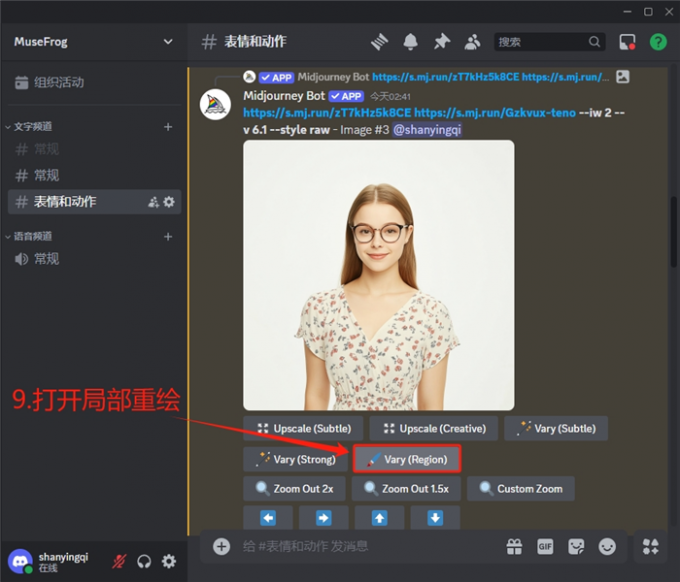The height and width of the screenshot is (582, 680).
Task: Click the shanyingqi user avatar
Action: [20, 561]
